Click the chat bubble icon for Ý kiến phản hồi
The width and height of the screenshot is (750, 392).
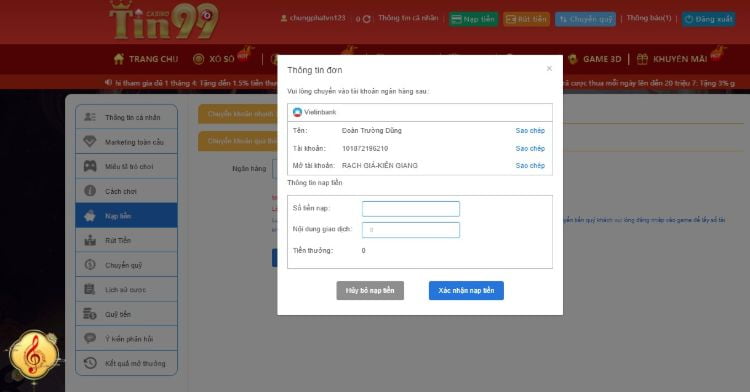pos(90,338)
